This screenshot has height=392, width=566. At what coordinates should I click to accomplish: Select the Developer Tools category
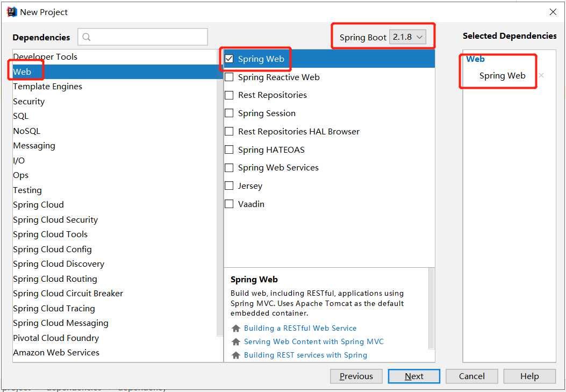pyautogui.click(x=115, y=56)
